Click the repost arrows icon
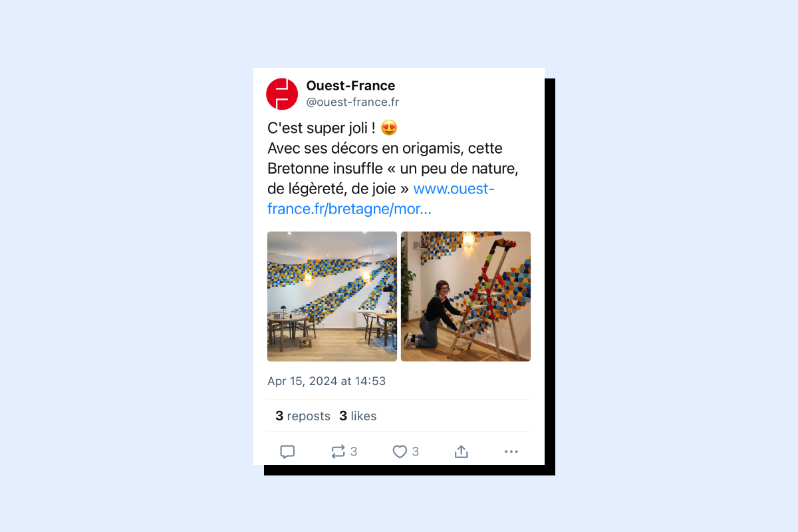This screenshot has width=798, height=532. pyautogui.click(x=338, y=452)
